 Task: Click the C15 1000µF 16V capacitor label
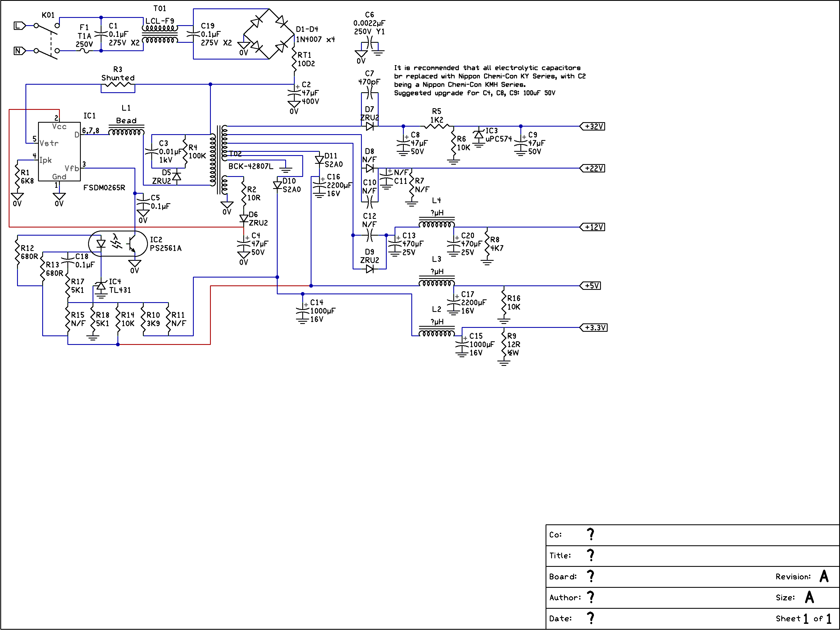(x=482, y=344)
